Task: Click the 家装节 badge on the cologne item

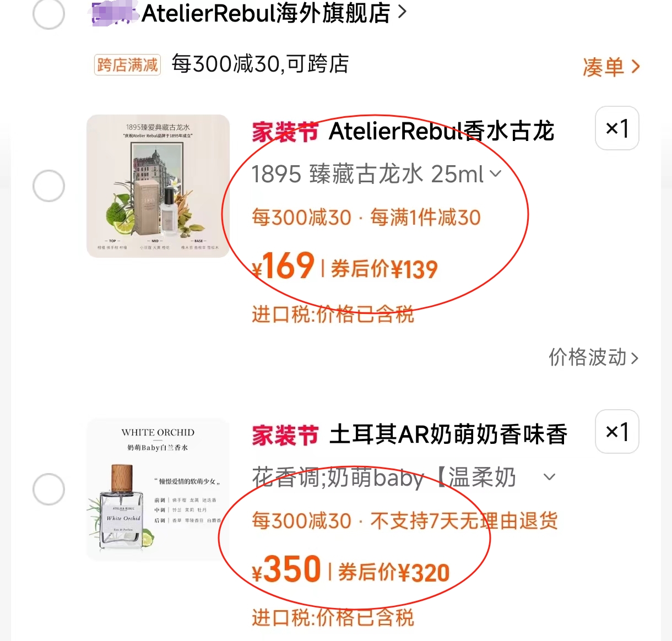Action: (x=285, y=132)
